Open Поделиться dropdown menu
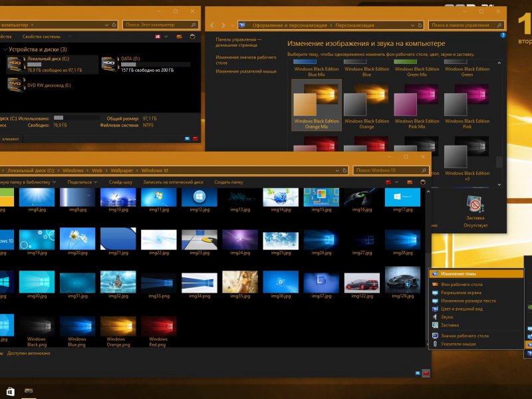This screenshot has height=399, width=532. (82, 182)
